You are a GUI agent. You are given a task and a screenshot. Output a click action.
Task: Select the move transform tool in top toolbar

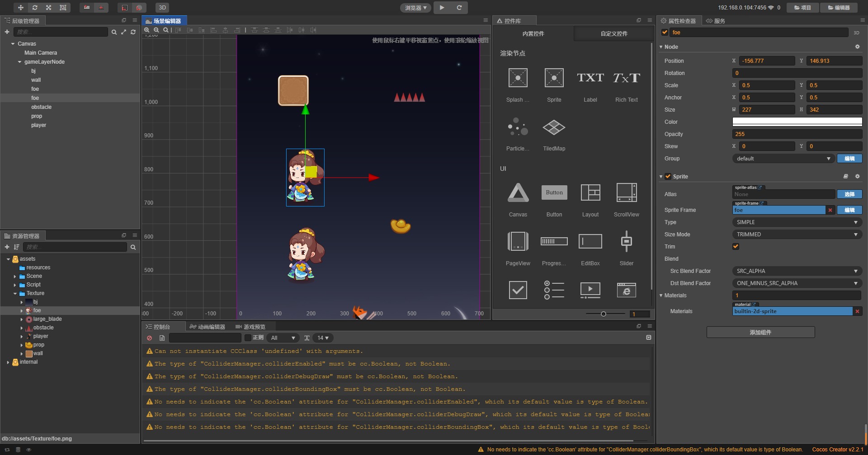pos(20,8)
